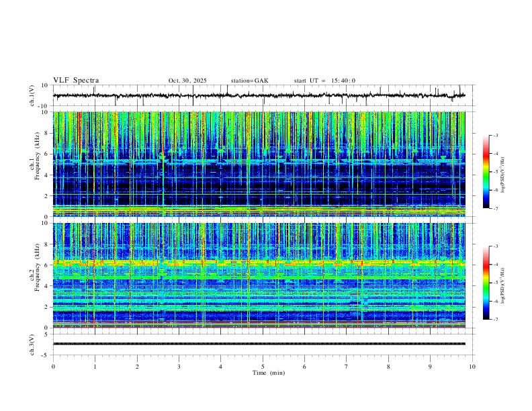
Task: Click the "-7" tick on the lower color bar
Action: [x=496, y=319]
